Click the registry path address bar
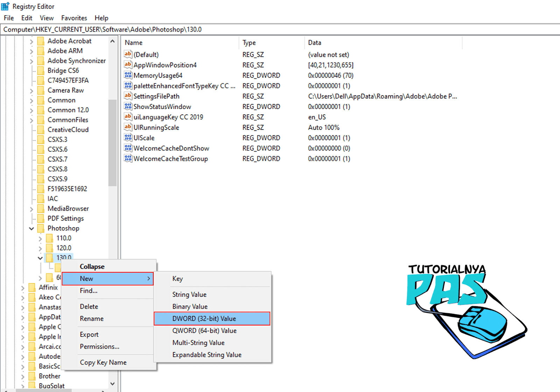The height and width of the screenshot is (392, 560). tap(280, 29)
